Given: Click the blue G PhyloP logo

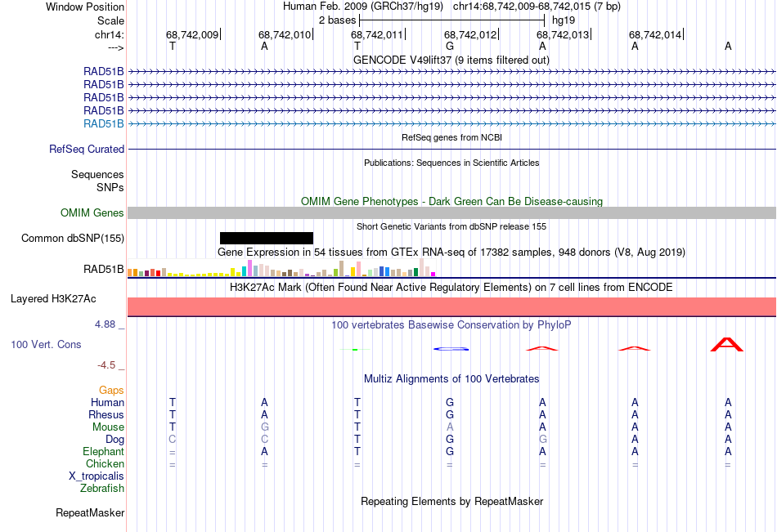Looking at the screenshot, I should pyautogui.click(x=451, y=349).
